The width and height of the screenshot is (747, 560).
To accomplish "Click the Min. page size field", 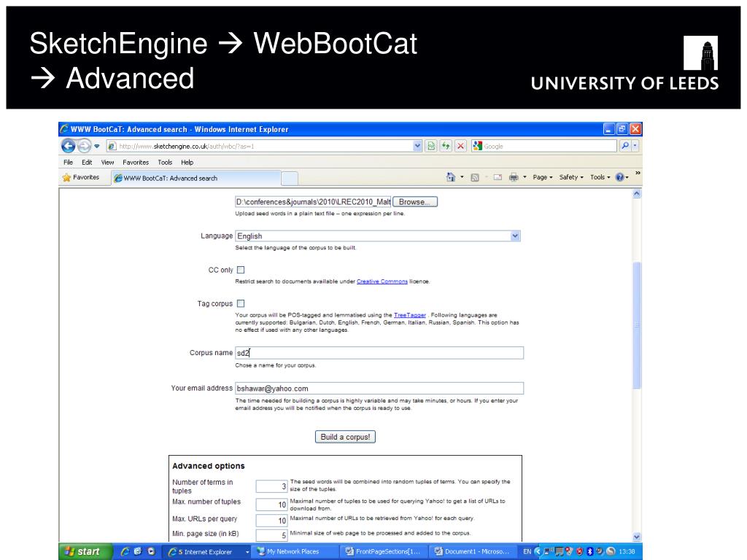I will pos(271,535).
